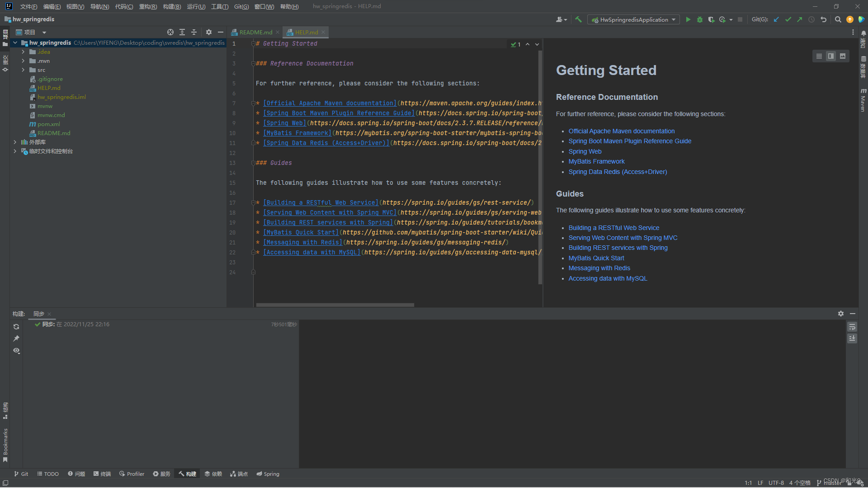868x488 pixels.
Task: Click the Messaging with Redis guide link
Action: point(598,268)
